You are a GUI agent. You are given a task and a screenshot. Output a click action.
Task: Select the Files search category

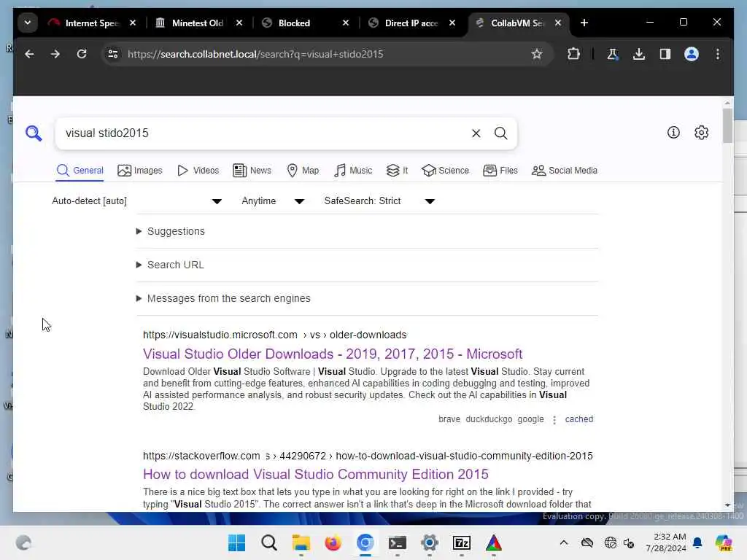pos(500,171)
